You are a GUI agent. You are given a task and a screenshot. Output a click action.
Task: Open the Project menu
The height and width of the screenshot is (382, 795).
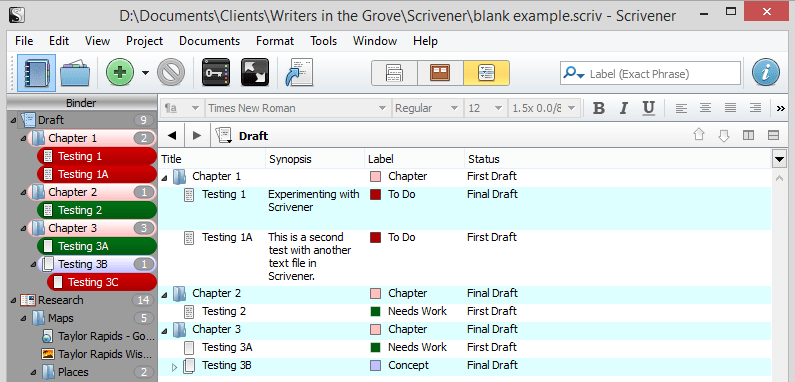[x=144, y=41]
